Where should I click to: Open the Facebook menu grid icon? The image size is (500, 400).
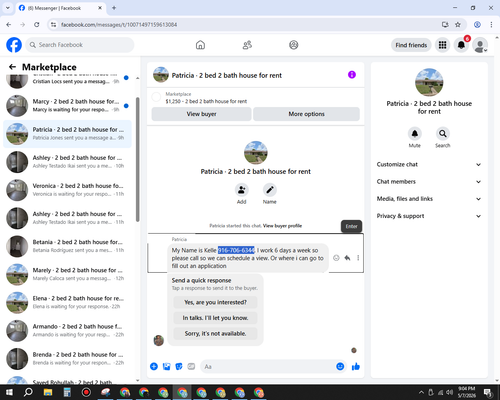point(442,45)
